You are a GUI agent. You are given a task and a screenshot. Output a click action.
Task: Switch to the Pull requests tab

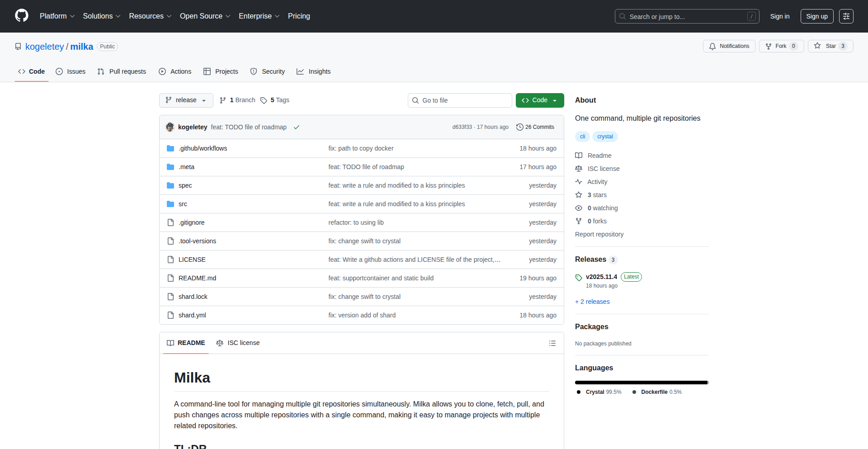(122, 71)
